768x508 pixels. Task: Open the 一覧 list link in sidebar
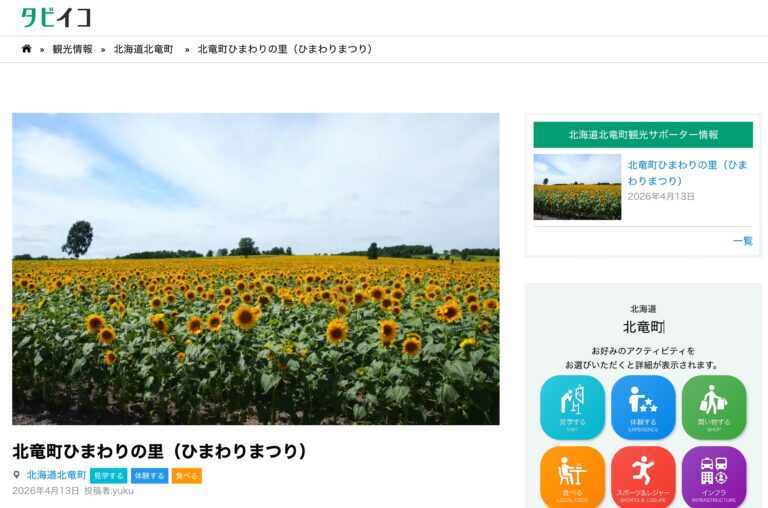pyautogui.click(x=742, y=241)
